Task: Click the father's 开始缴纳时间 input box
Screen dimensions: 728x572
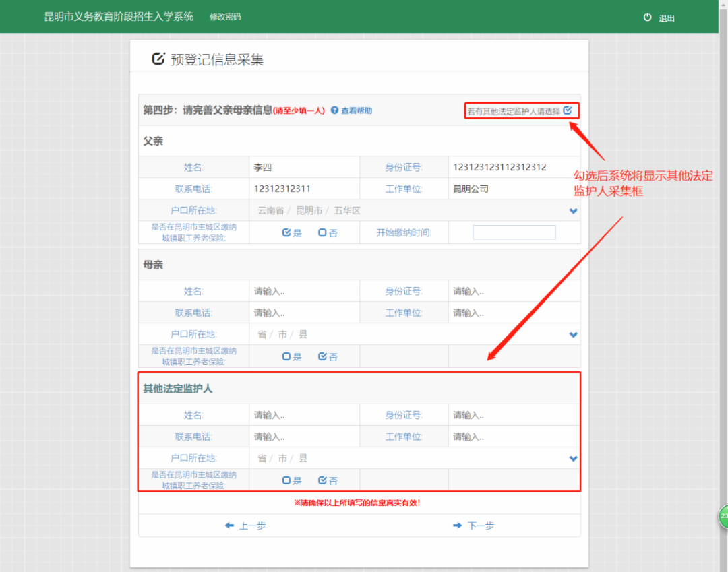Action: [514, 232]
